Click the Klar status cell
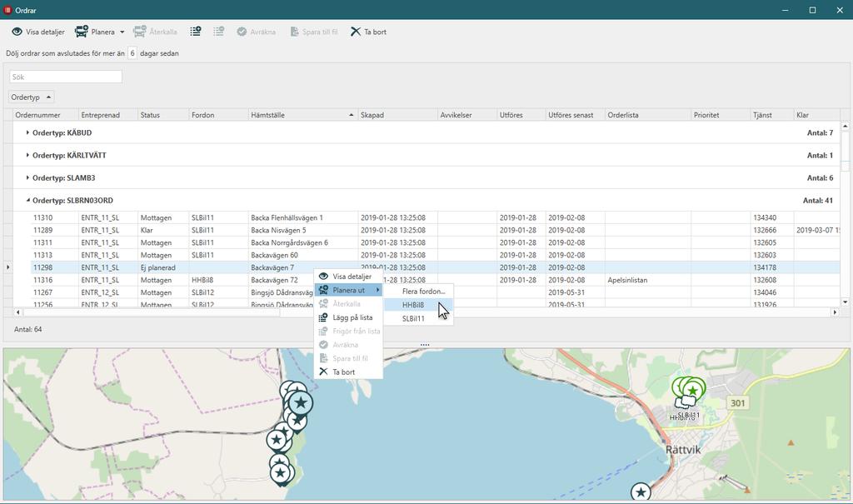Image resolution: width=853 pixels, height=504 pixels. pyautogui.click(x=163, y=230)
